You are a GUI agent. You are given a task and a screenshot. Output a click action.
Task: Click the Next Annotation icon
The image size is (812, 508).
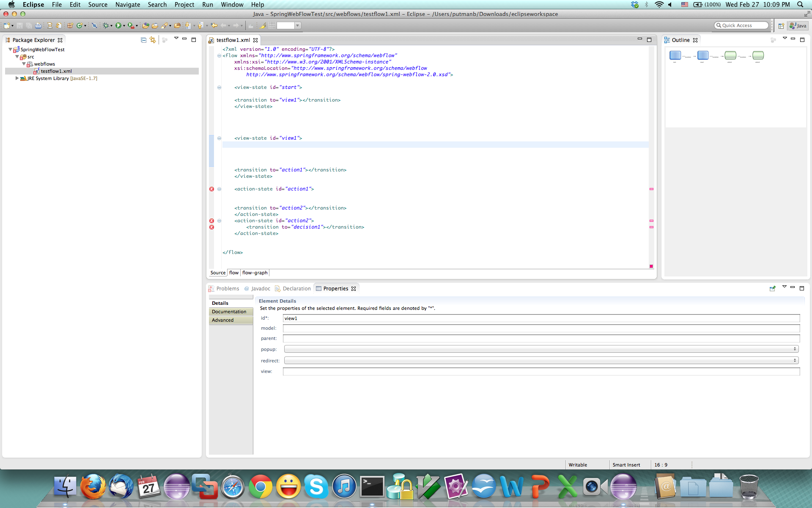click(x=188, y=26)
